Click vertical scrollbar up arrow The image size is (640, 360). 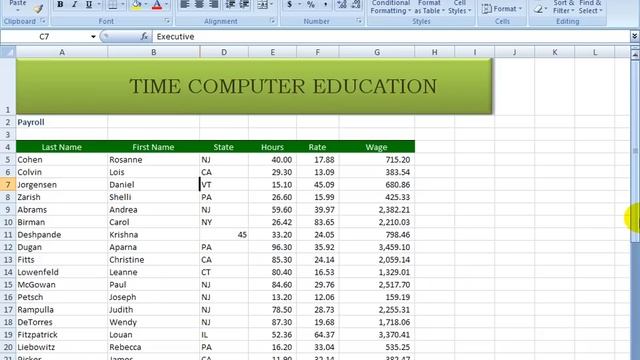click(635, 55)
